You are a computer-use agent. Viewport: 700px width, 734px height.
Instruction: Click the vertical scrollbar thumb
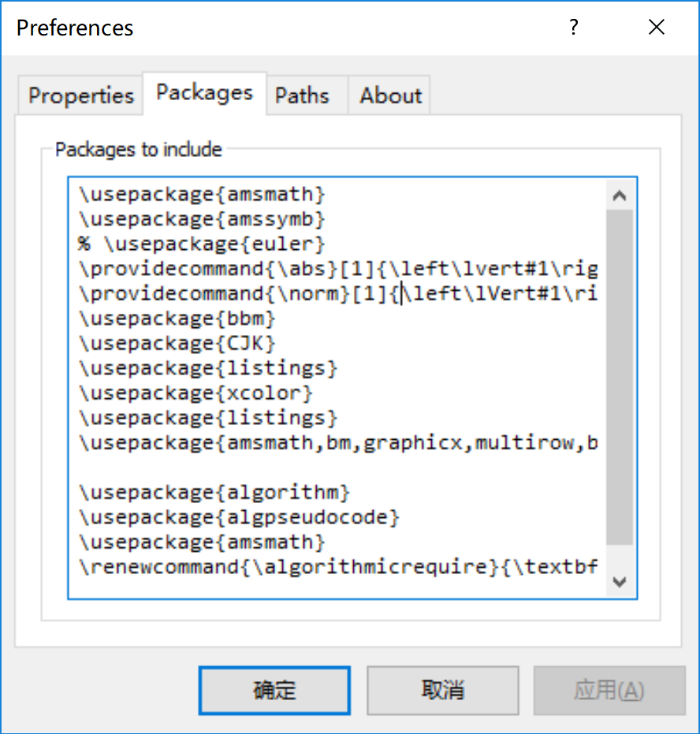[620, 378]
